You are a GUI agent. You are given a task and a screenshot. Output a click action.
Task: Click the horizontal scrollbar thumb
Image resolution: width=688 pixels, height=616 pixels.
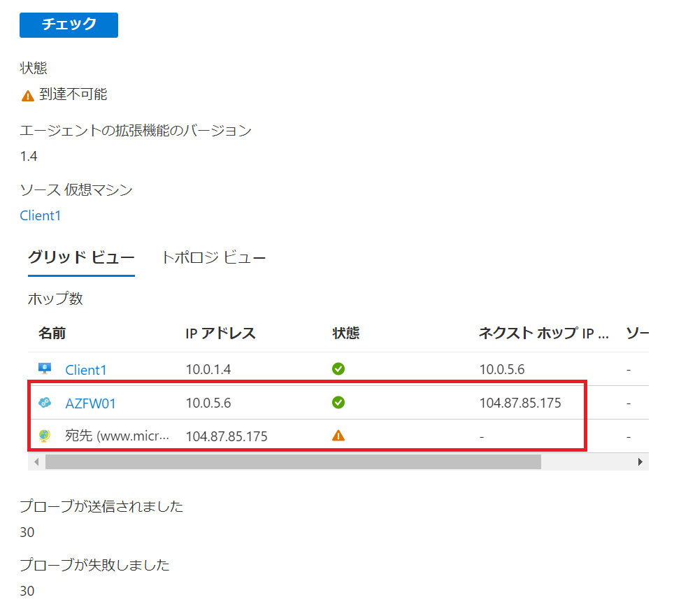coord(293,461)
